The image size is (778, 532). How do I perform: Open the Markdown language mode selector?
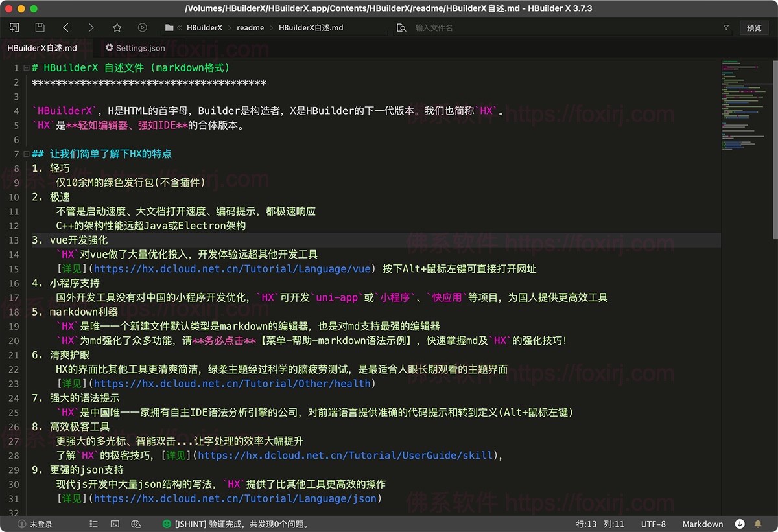pos(702,524)
